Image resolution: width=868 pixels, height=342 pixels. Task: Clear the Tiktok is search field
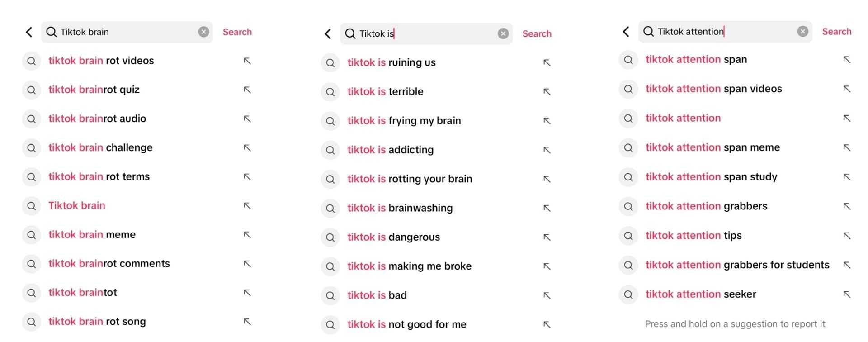coord(503,33)
